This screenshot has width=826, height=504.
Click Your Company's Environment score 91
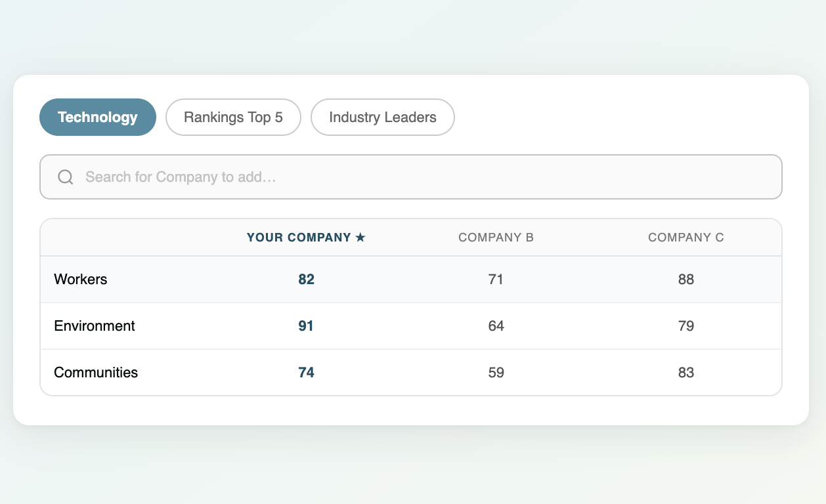[x=306, y=326]
